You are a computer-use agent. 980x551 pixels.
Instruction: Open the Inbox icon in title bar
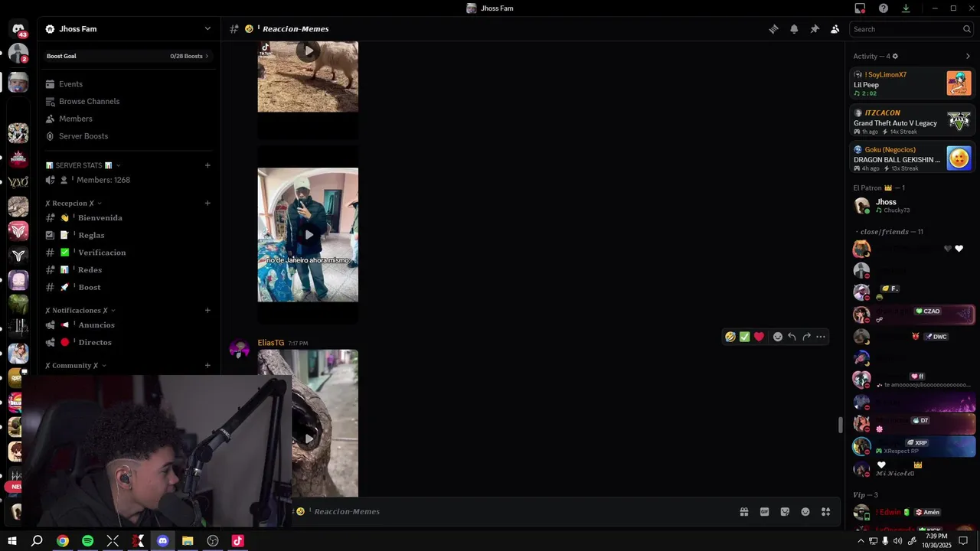(860, 8)
